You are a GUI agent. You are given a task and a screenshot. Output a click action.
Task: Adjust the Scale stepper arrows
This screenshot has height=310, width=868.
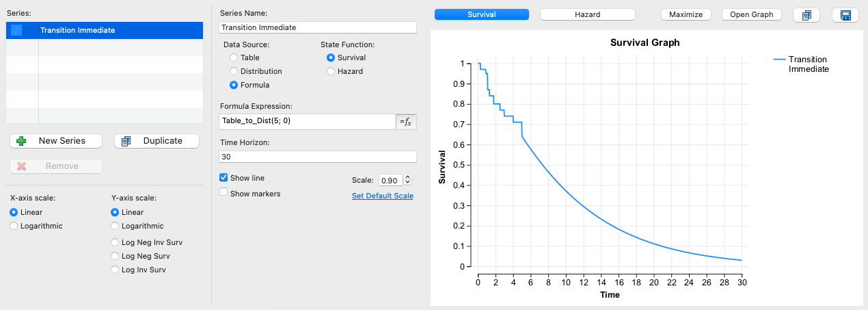[408, 180]
